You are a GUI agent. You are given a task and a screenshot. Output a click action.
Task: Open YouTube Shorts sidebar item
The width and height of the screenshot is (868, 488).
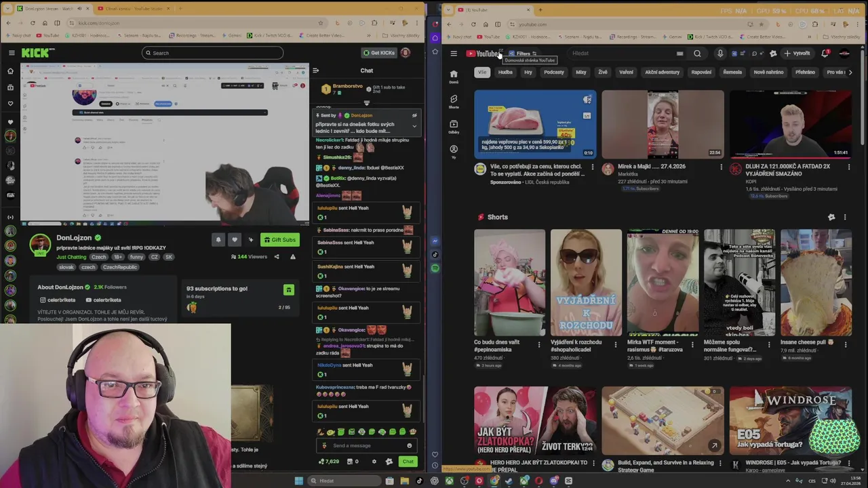coord(454,102)
